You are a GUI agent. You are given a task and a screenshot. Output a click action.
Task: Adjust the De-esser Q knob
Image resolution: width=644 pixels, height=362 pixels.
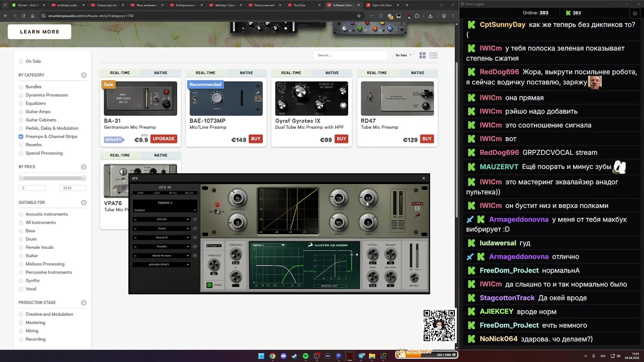point(235,277)
